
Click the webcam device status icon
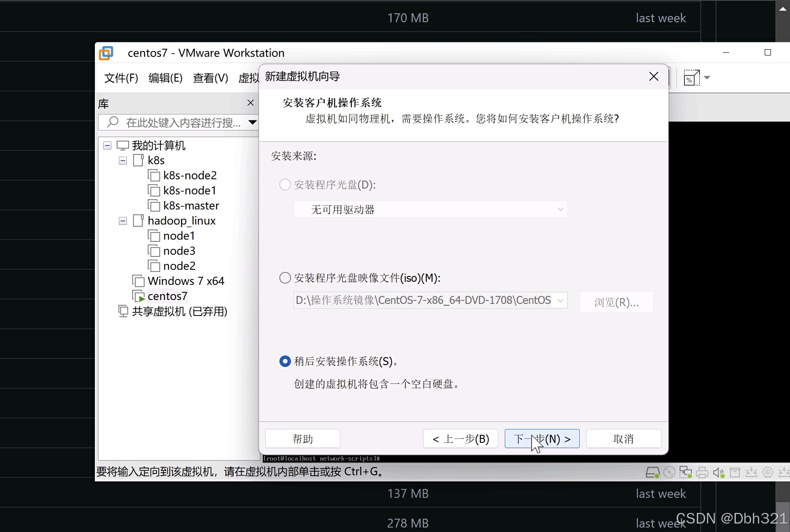[768, 473]
